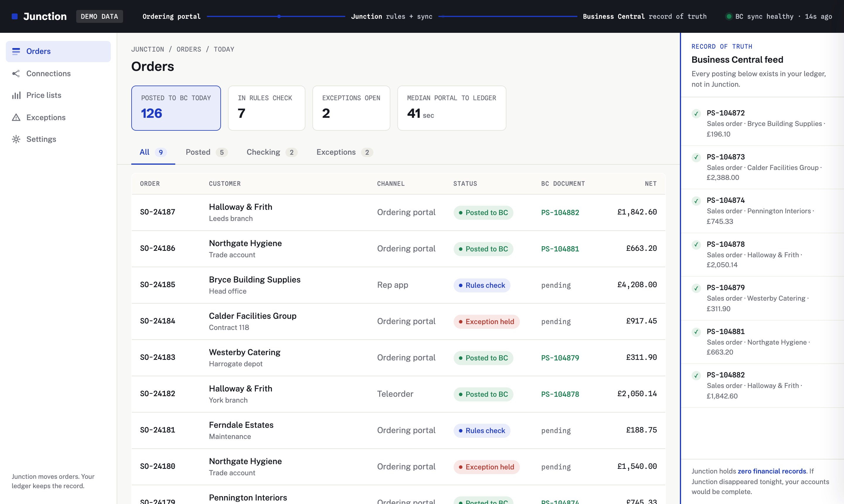Click the Settings gear icon
844x504 pixels.
click(x=16, y=139)
